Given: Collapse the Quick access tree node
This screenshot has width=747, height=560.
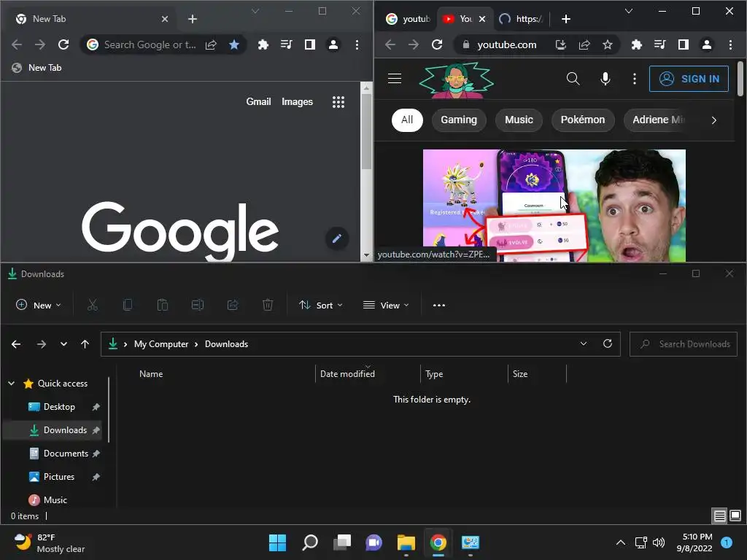Looking at the screenshot, I should [x=12, y=384].
